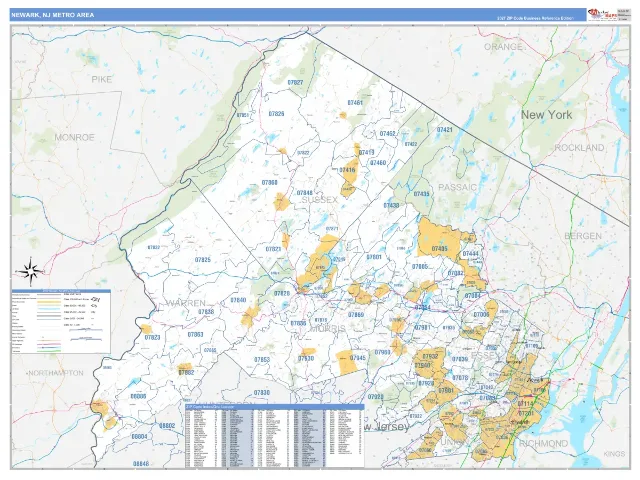The height and width of the screenshot is (480, 640).
Task: Select the ROCKLAND county label
Action: (579, 148)
